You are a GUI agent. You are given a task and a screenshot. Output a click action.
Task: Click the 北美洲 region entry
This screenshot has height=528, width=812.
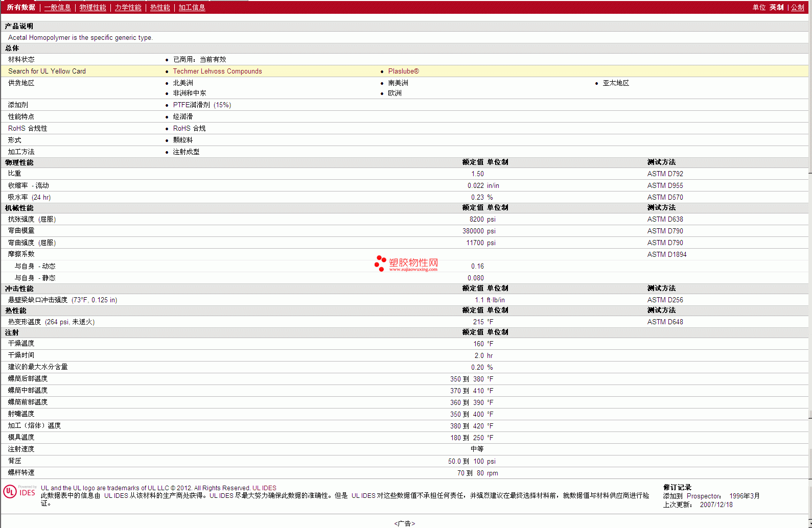click(183, 83)
